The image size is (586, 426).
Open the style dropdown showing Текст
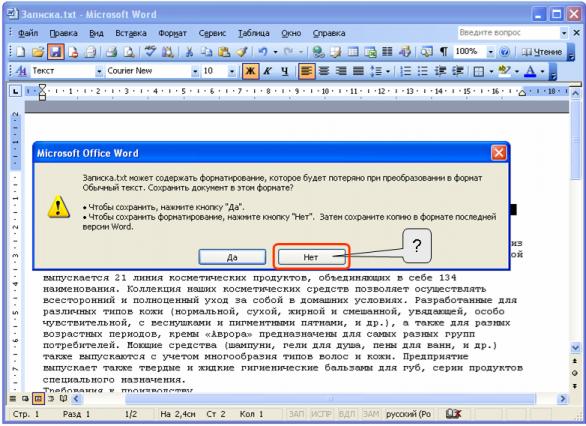coord(99,71)
